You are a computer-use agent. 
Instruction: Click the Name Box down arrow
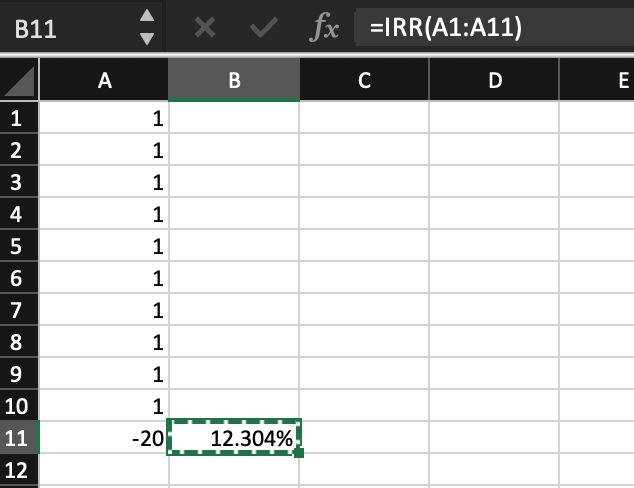pos(147,39)
